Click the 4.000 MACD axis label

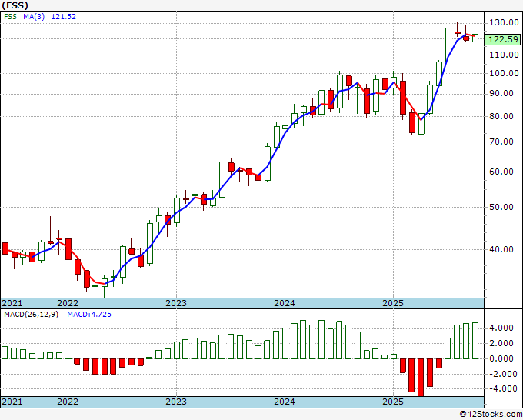click(501, 328)
